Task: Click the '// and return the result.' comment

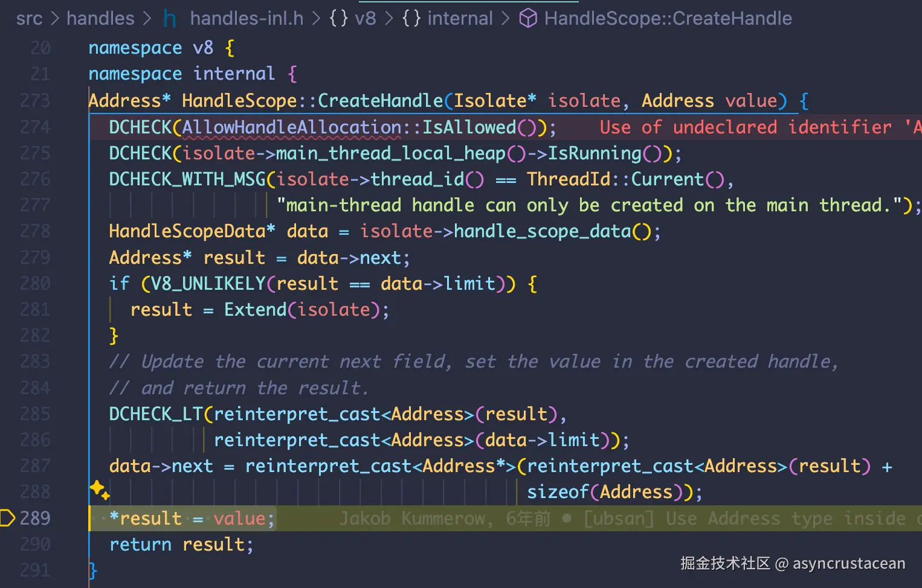Action: tap(239, 388)
